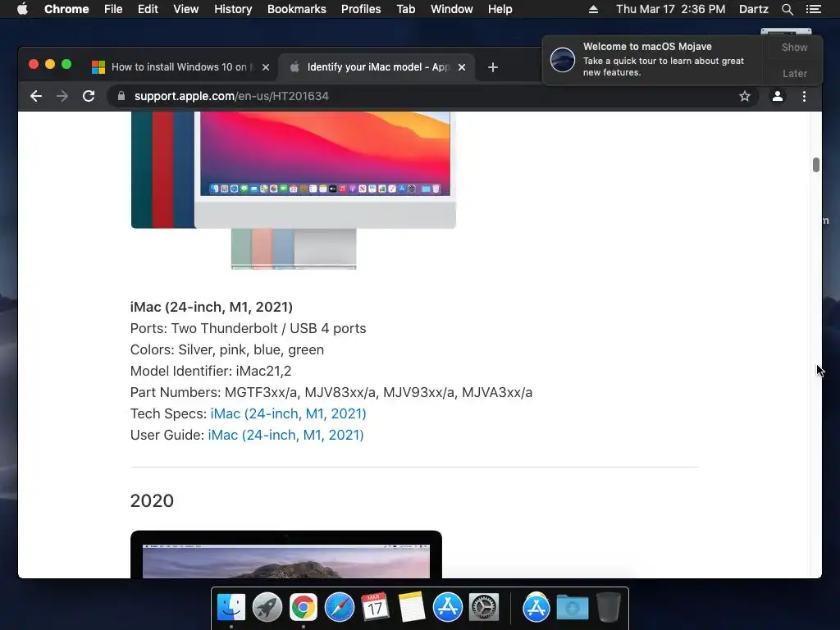Open the History menu
This screenshot has height=630, width=840.
point(233,9)
